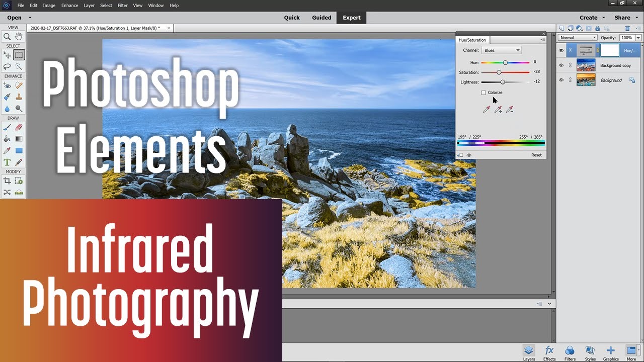644x362 pixels.
Task: Select the Horizontal Type tool
Action: click(x=7, y=162)
